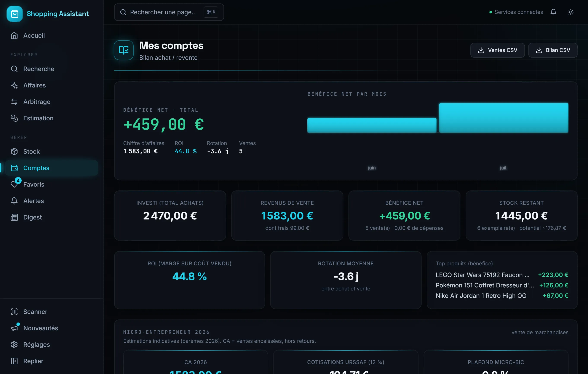Collapse the sidebar with Replier
The height and width of the screenshot is (374, 588).
click(52, 361)
